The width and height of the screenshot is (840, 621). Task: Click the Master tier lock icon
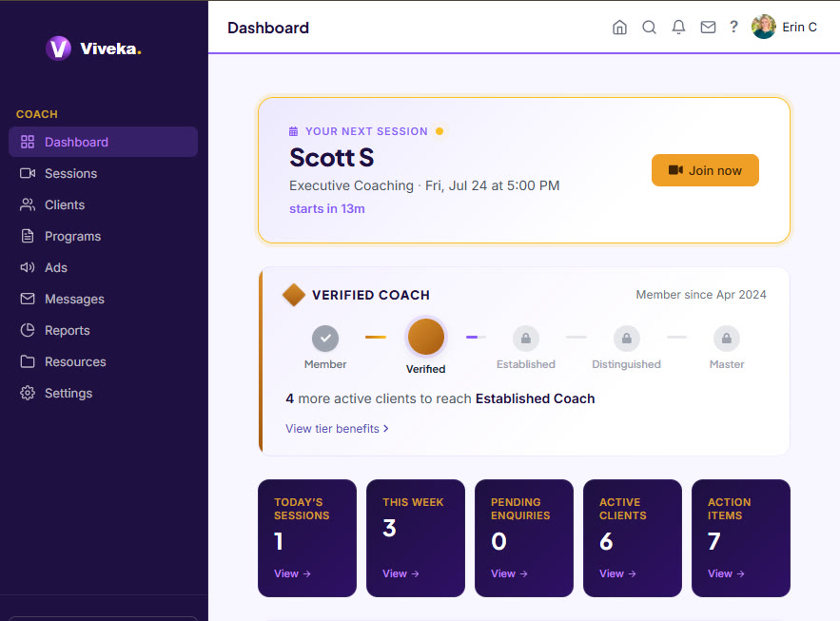(x=727, y=339)
